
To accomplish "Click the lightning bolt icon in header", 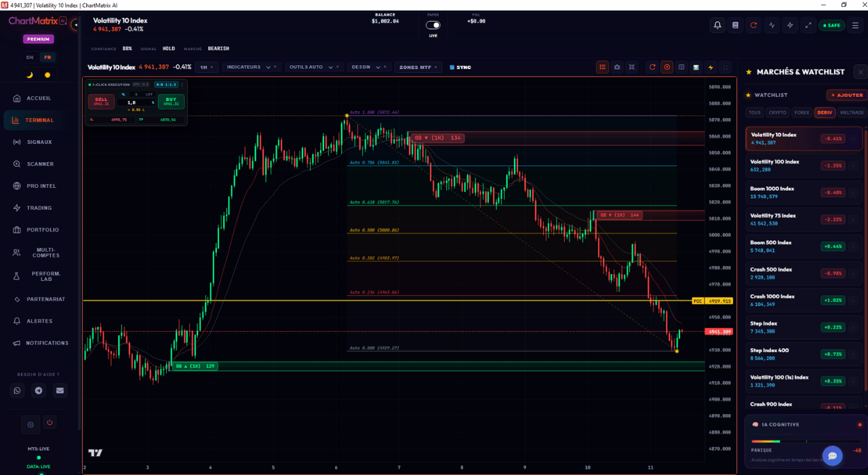I will (790, 25).
